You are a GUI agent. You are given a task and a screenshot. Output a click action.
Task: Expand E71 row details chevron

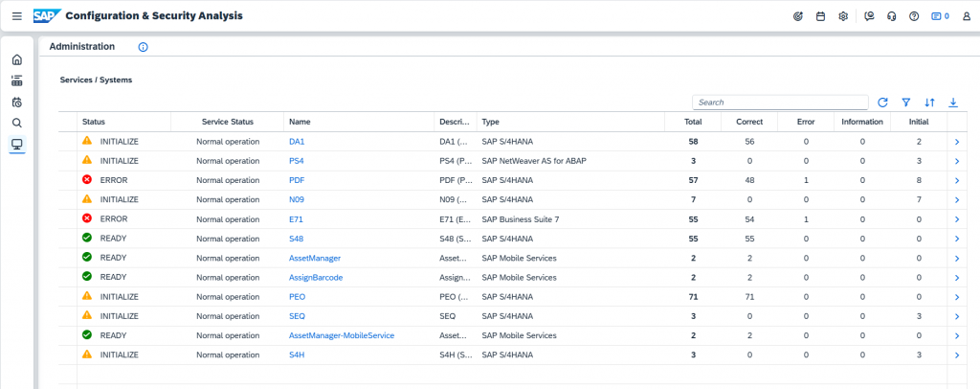click(957, 219)
